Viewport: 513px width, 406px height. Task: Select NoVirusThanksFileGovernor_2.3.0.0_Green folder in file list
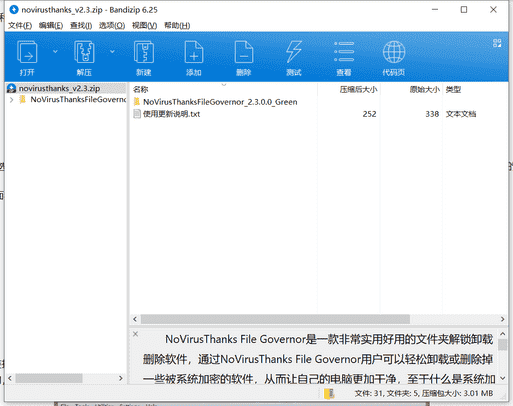point(220,102)
